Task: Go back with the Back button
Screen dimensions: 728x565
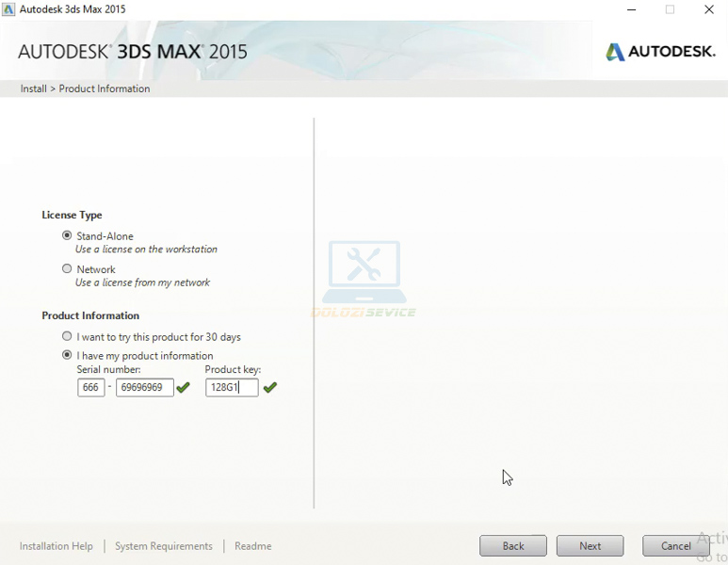Action: [513, 546]
